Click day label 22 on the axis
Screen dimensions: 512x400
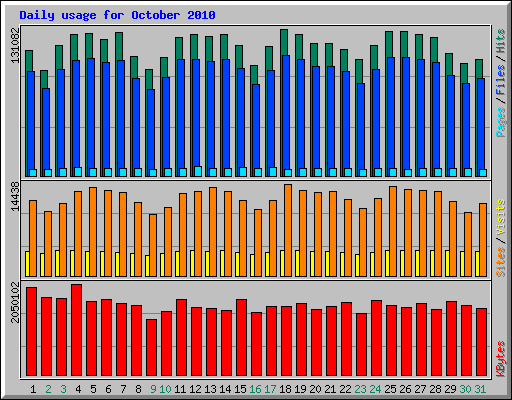tap(345, 389)
